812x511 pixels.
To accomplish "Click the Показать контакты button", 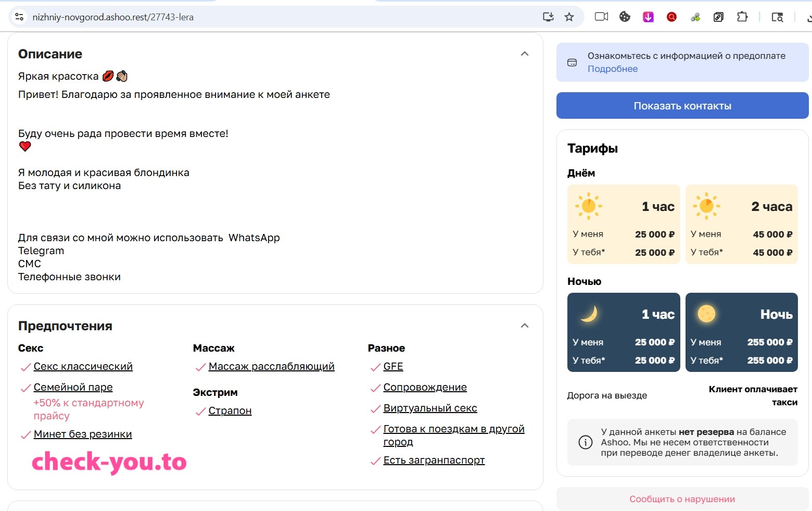I will click(x=682, y=106).
